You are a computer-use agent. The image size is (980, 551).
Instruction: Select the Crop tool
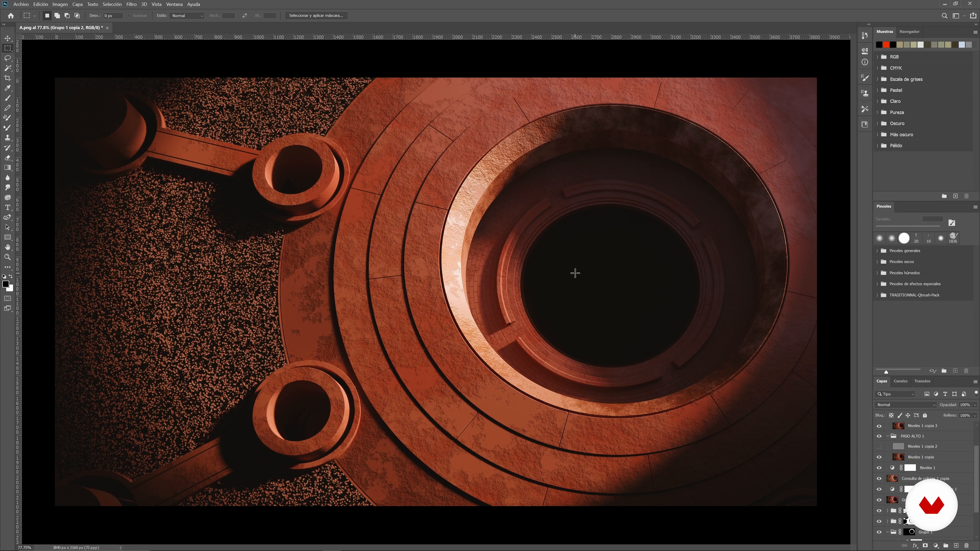coord(8,78)
